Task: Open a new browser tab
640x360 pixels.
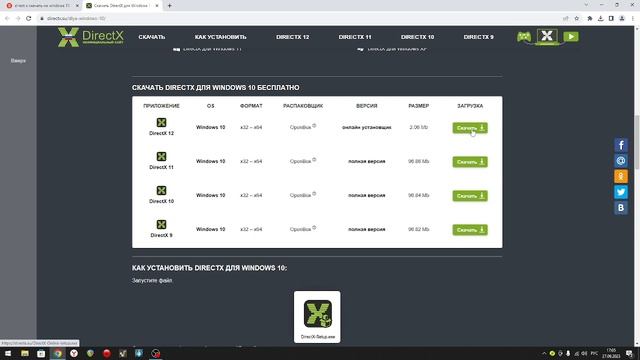Action: [x=169, y=6]
